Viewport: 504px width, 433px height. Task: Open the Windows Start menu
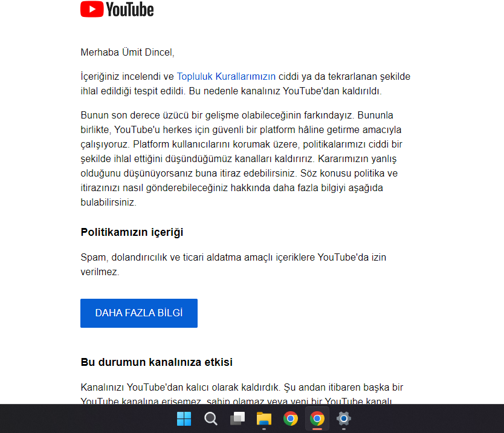point(184,418)
